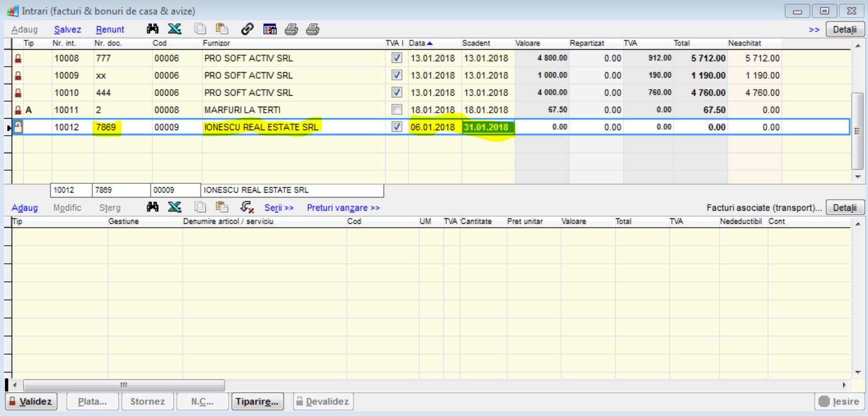Click the lower Modific link
Viewport: 868px width, 417px height.
click(67, 207)
